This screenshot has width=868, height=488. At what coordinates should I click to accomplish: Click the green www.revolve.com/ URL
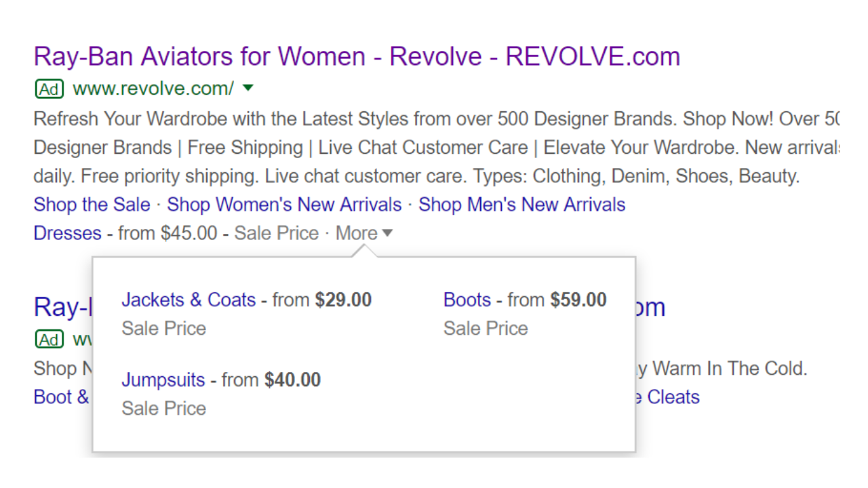[x=153, y=88]
